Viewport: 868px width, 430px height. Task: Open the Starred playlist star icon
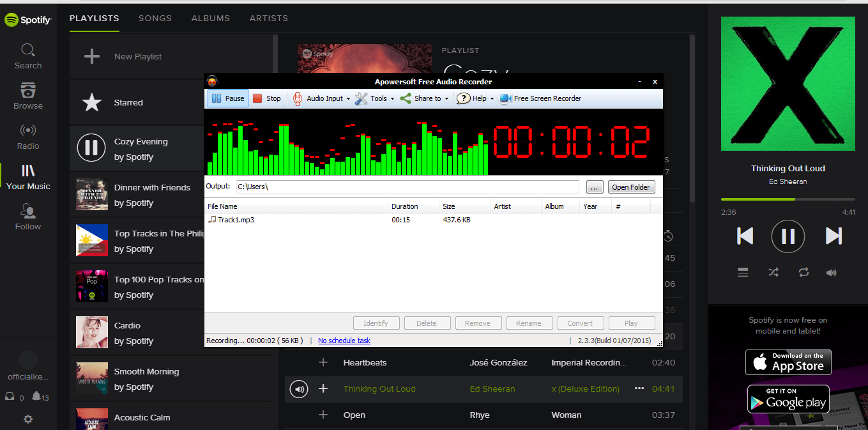click(x=92, y=102)
